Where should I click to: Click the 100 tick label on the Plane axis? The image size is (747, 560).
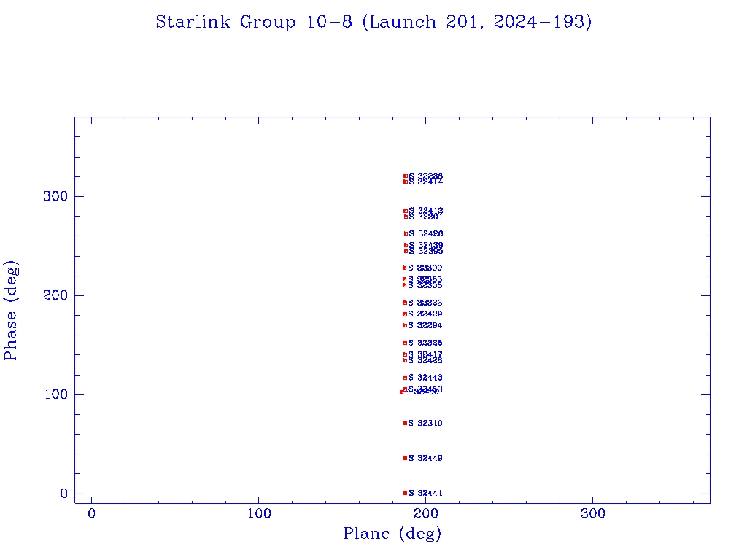(258, 514)
